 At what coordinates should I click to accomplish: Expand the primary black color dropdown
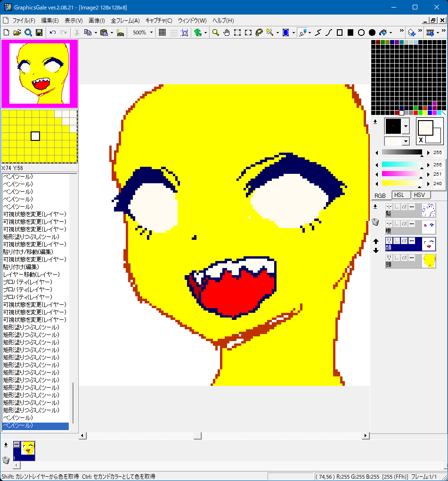tap(406, 126)
